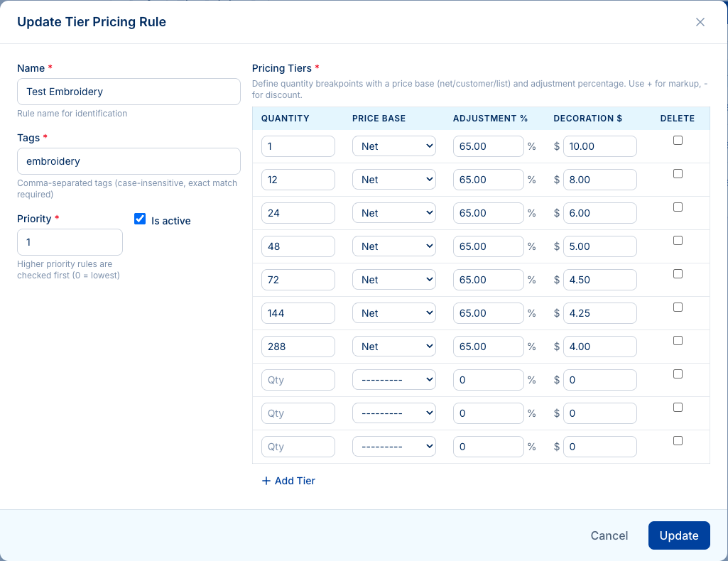Click the DELETE column header
The width and height of the screenshot is (728, 561).
tap(678, 119)
